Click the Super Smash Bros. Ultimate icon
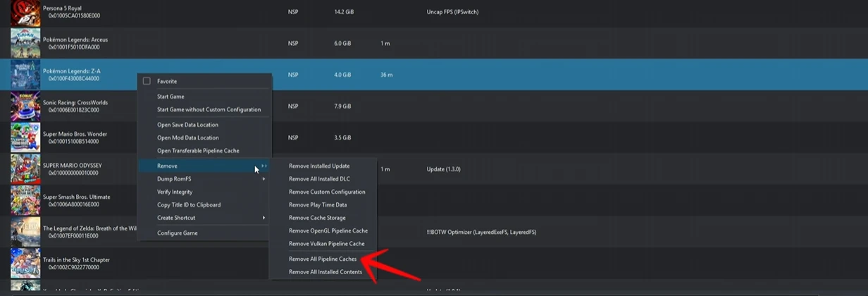This screenshot has width=868, height=296. click(x=25, y=200)
